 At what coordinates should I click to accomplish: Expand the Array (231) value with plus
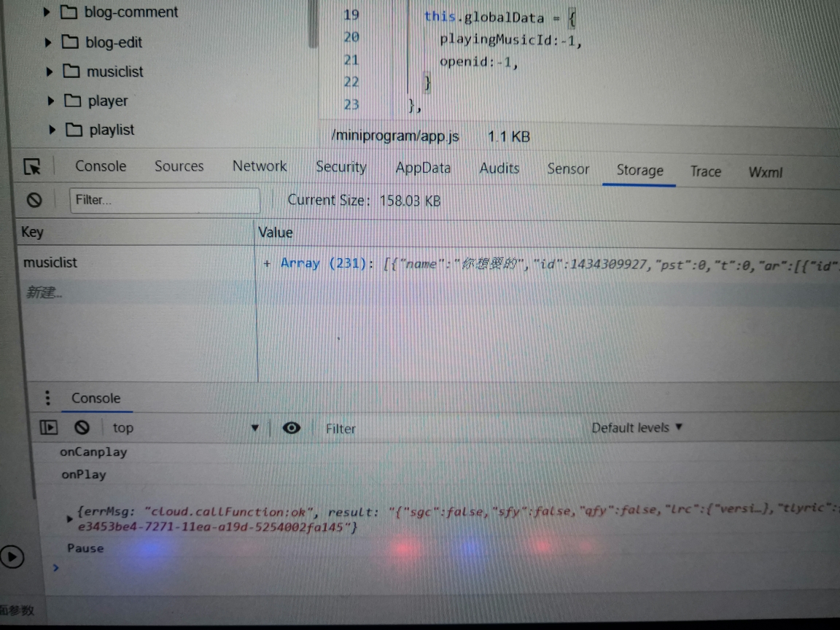tap(267, 263)
